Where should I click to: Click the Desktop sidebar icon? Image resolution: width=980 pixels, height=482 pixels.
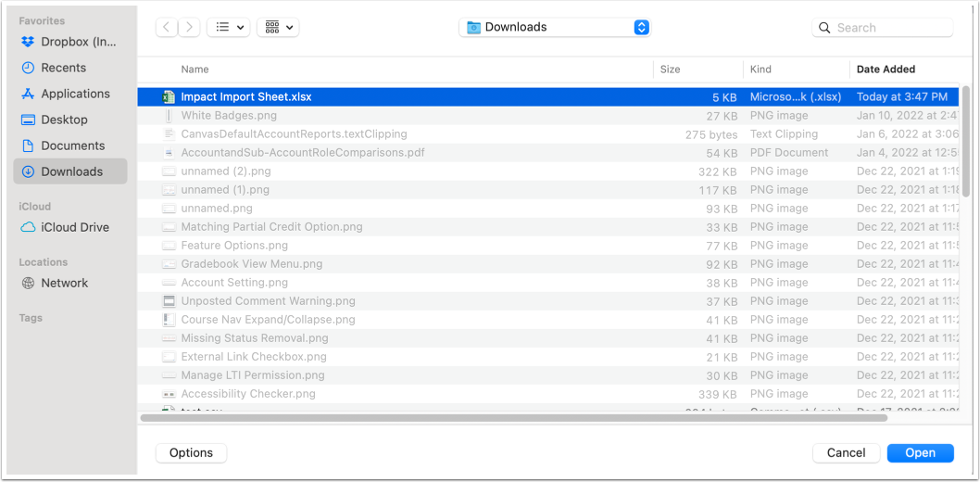28,120
